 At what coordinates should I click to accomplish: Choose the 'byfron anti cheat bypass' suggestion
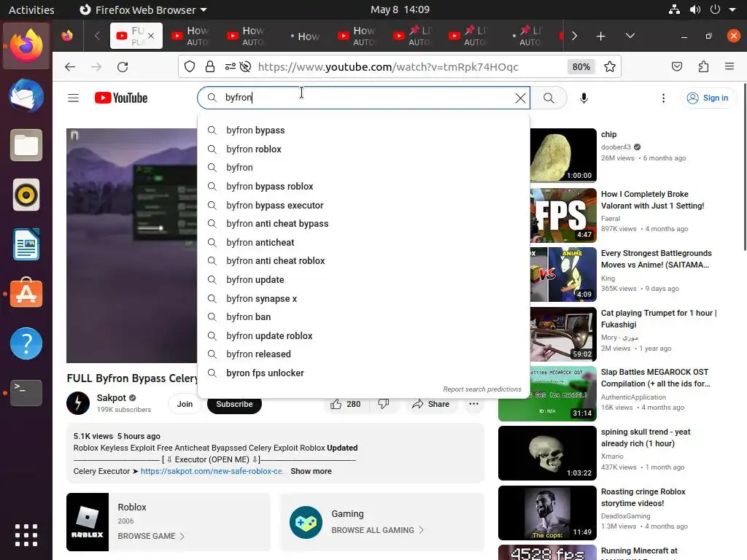tap(363, 224)
